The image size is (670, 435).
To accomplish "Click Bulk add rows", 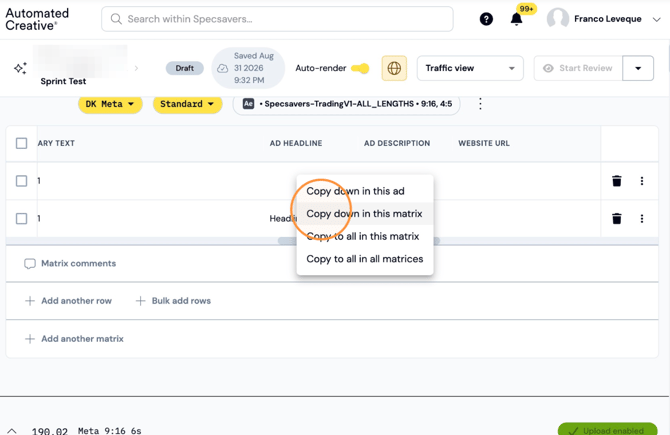I will click(173, 301).
